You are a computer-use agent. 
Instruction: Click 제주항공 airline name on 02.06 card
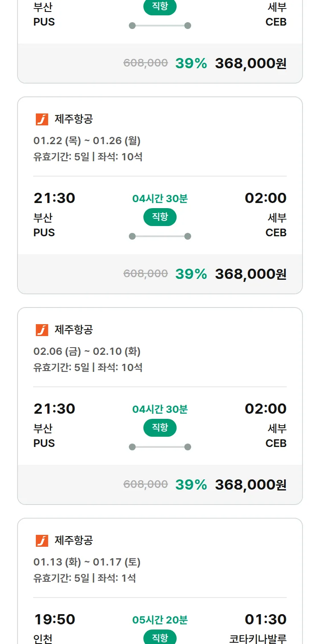[73, 330]
